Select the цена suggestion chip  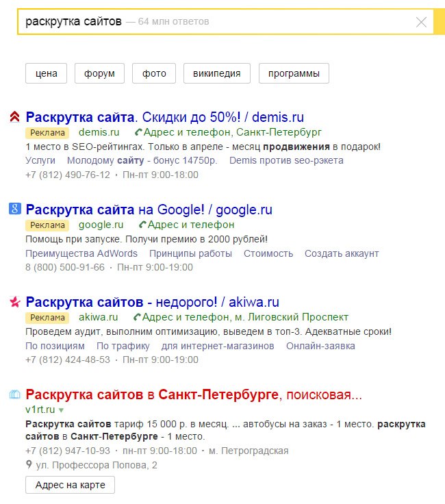(47, 73)
